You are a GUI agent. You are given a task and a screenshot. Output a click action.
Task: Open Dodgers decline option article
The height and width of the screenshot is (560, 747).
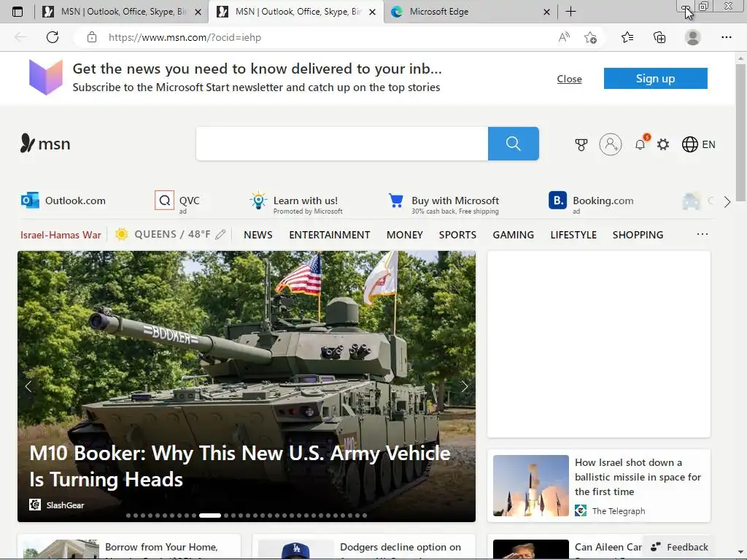tap(363, 547)
